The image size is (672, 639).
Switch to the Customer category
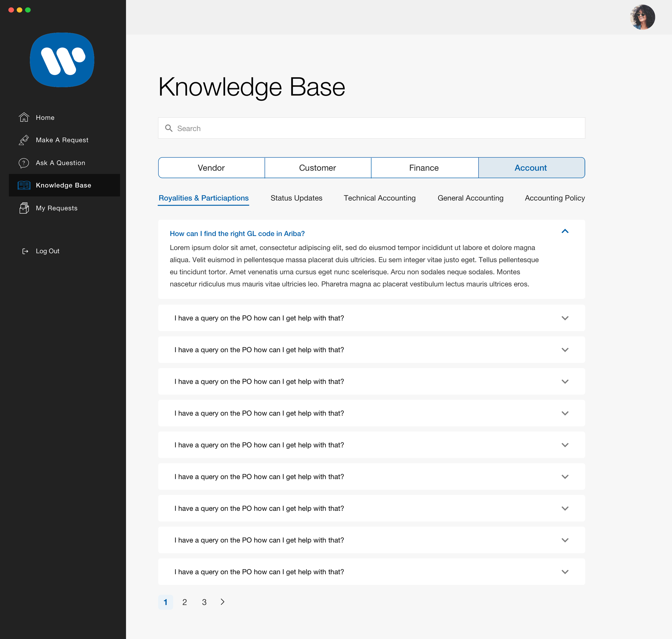tap(317, 168)
